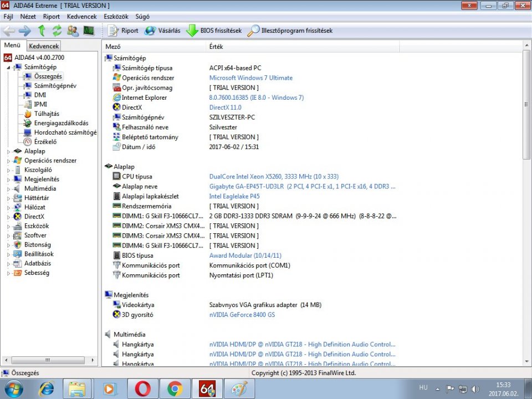Open the users icon in toolbar
Image resolution: width=532 pixels, height=399 pixels.
73,31
